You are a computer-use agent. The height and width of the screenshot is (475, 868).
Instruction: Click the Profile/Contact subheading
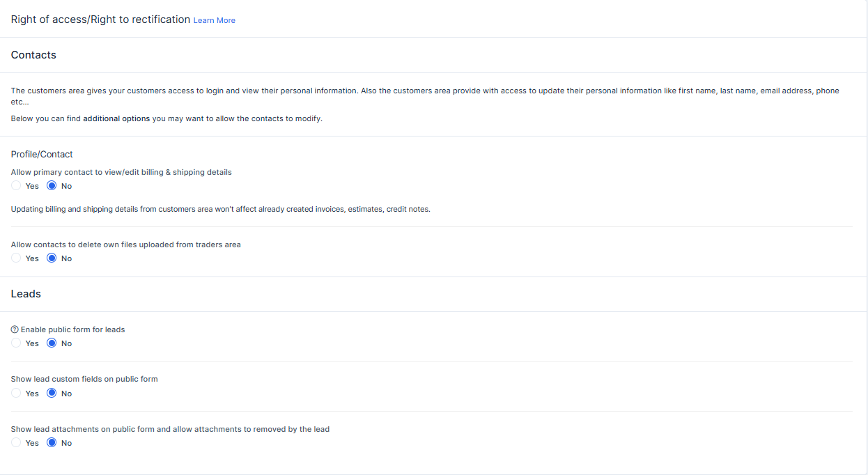tap(42, 155)
